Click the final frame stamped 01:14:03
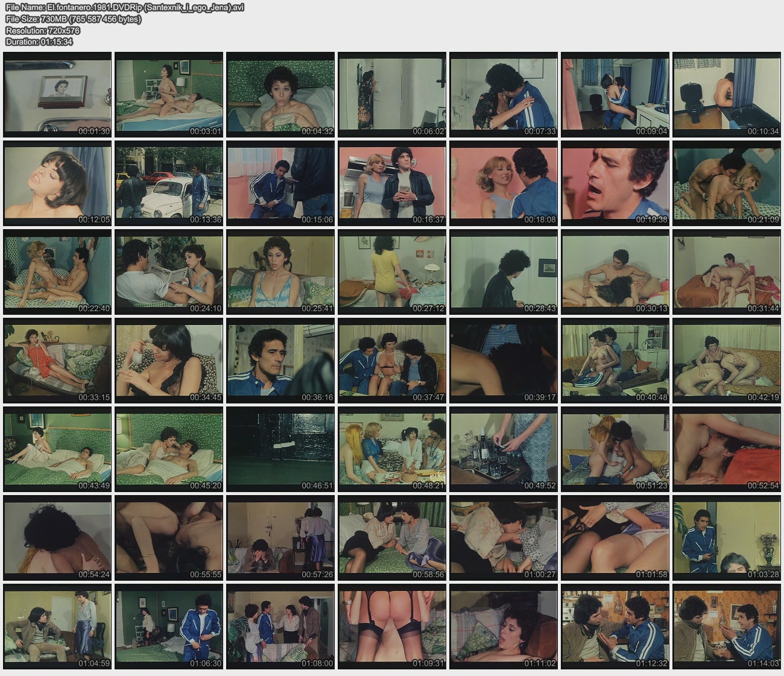Screen dimensions: 784x676 (x=726, y=627)
